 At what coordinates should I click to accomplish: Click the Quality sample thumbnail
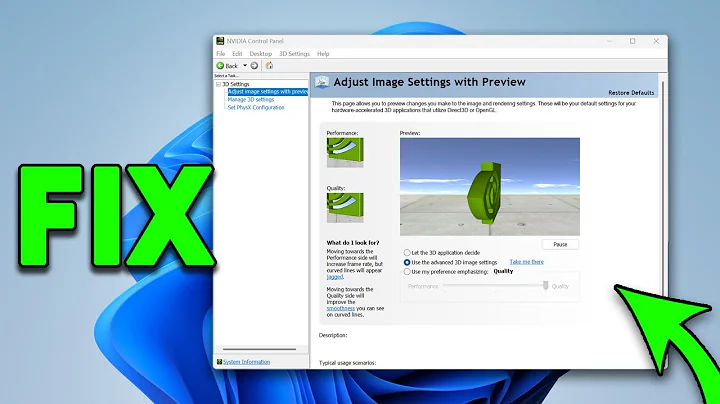click(345, 208)
